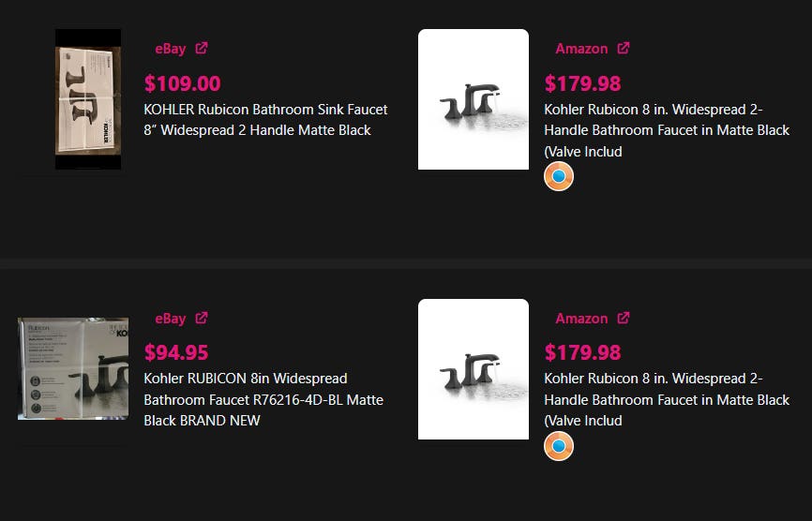Open external-link icon for Amazon listing beside $109.00 eBay item
Viewport: 812px width, 521px height.
(x=624, y=49)
